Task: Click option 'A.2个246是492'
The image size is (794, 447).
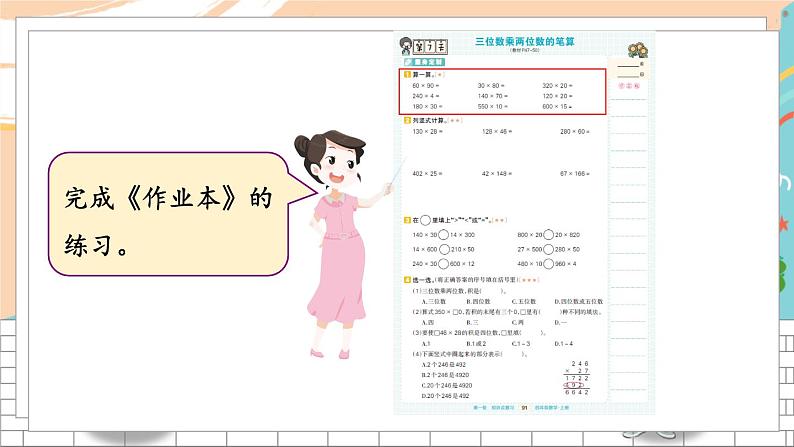Action: [x=444, y=364]
